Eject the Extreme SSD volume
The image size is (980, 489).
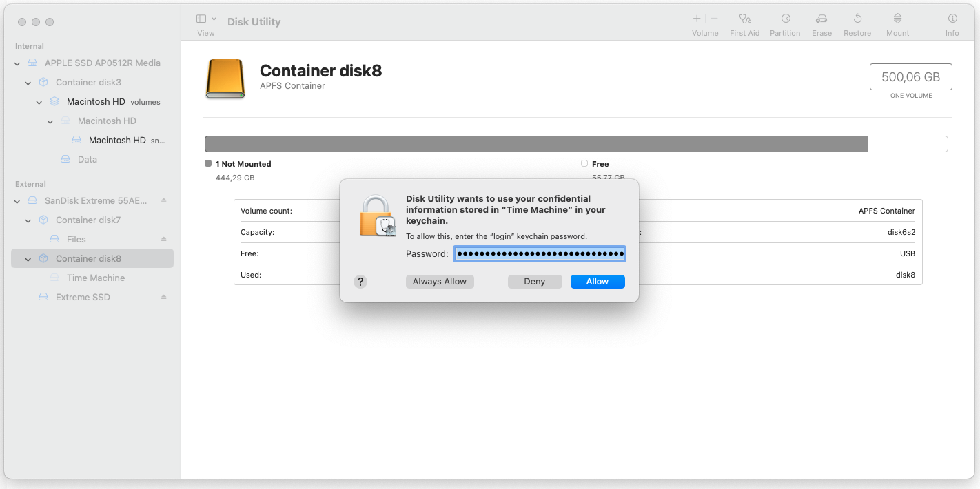[x=164, y=297]
